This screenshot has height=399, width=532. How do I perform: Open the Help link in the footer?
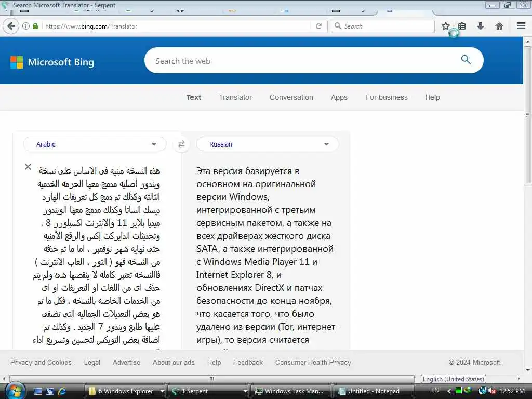click(x=214, y=362)
